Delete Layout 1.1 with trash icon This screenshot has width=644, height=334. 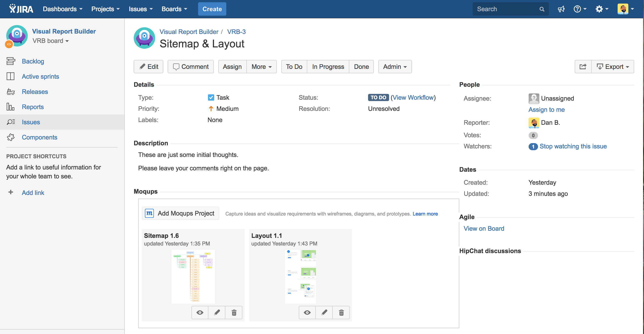(341, 312)
